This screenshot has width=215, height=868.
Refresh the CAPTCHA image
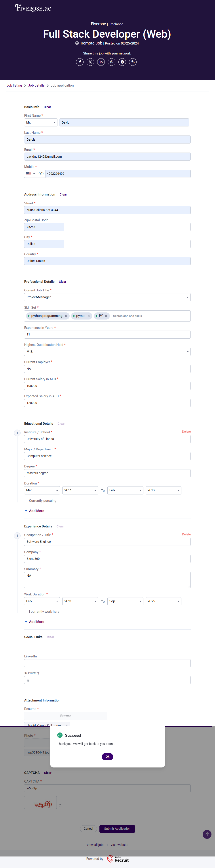coord(60,806)
